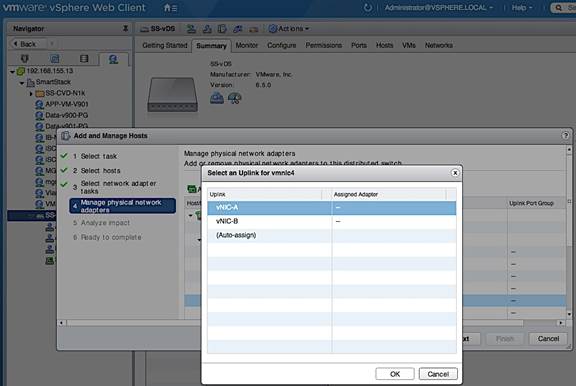Image resolution: width=576 pixels, height=386 pixels.
Task: Open the Configure tab
Action: [281, 45]
